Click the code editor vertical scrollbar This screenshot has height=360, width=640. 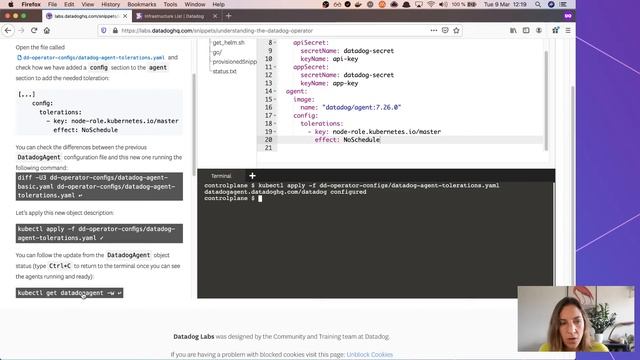click(x=546, y=100)
